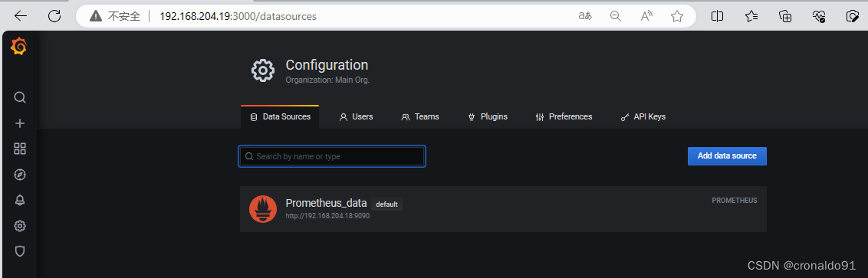Click the Prometheus flame logo icon
The width and height of the screenshot is (868, 278).
pyautogui.click(x=263, y=209)
